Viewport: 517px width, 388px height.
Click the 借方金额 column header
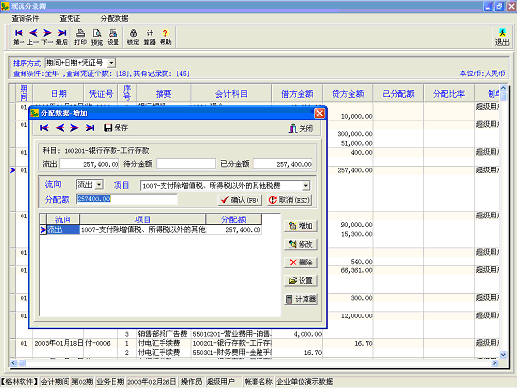[297, 94]
